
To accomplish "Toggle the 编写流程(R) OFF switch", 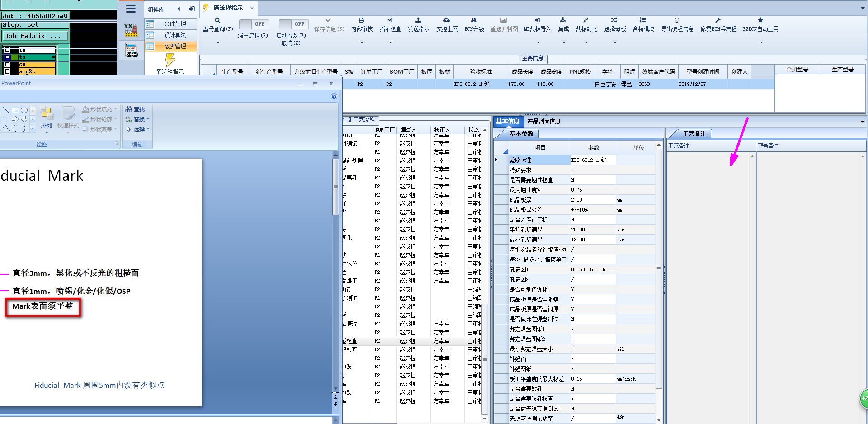I will pos(254,24).
